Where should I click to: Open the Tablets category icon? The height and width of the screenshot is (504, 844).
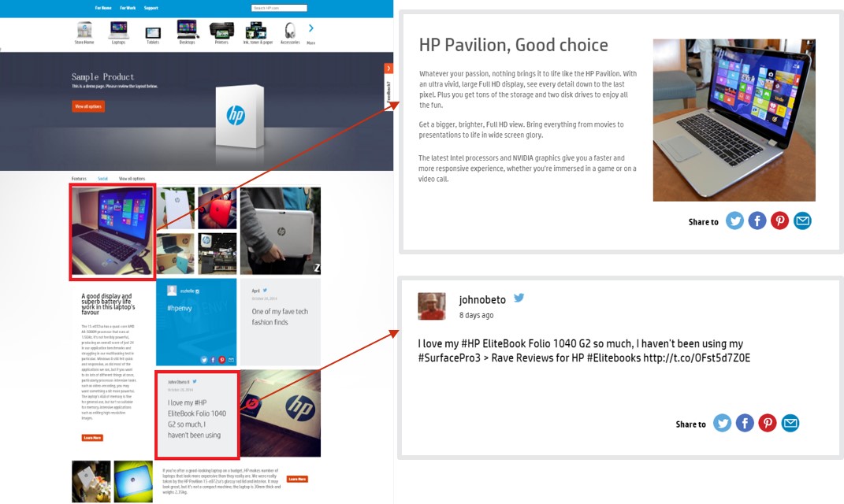(153, 34)
